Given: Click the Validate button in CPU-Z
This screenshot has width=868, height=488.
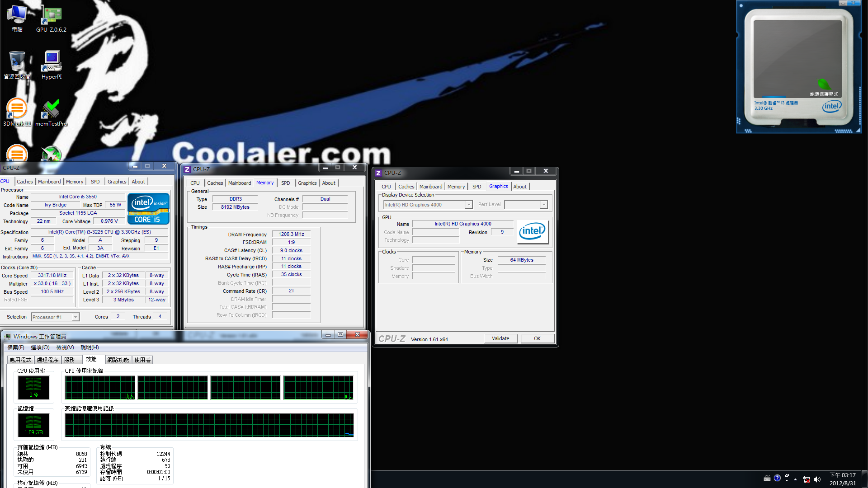Looking at the screenshot, I should tap(500, 338).
